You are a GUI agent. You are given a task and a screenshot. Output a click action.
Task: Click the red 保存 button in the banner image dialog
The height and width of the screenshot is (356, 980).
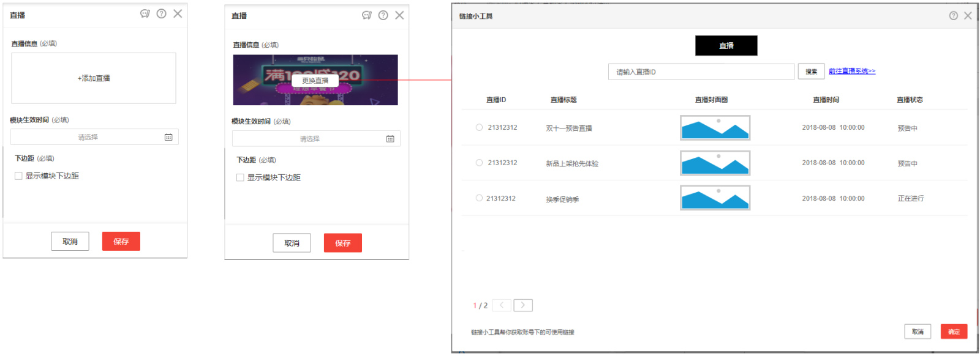(x=343, y=243)
